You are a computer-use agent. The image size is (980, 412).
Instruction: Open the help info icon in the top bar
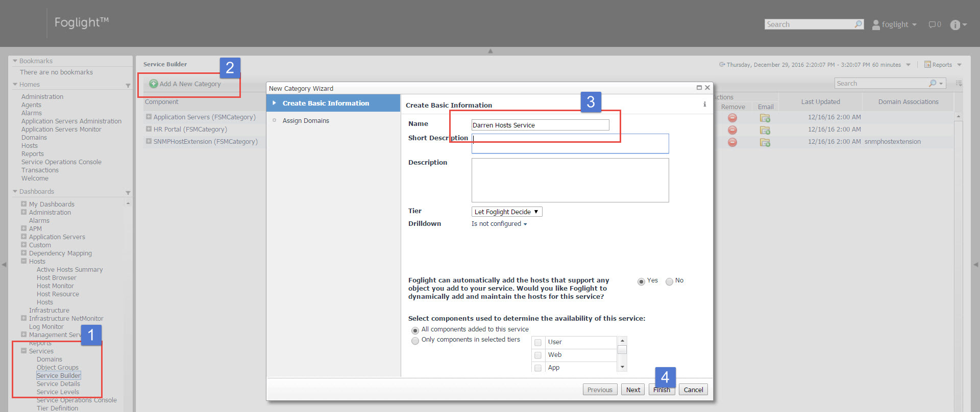pos(955,25)
